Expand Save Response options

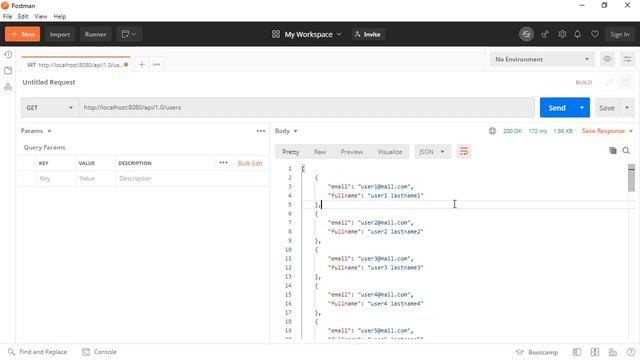(631, 131)
